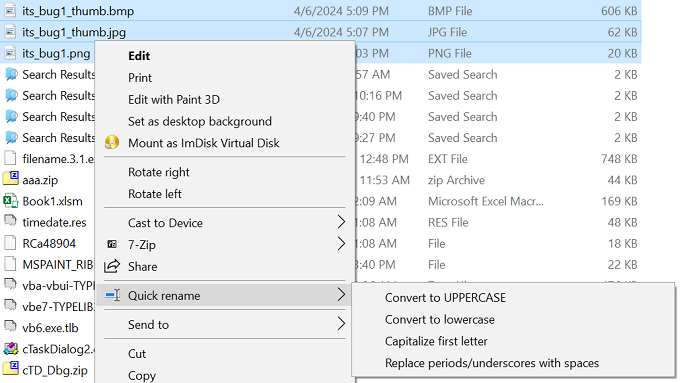Open the Send to submenu arrow
The height and width of the screenshot is (383, 689).
(341, 324)
